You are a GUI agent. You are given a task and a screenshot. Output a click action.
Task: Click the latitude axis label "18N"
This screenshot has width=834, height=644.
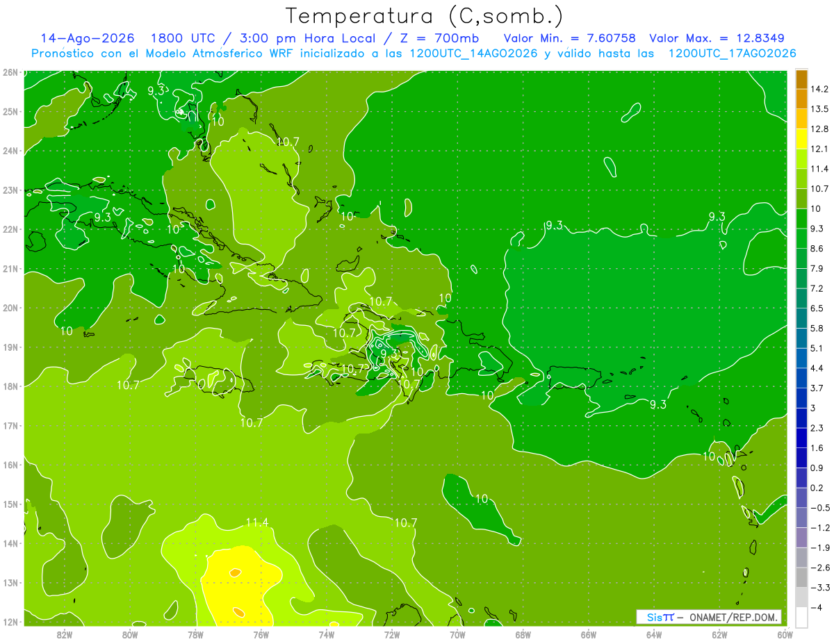pyautogui.click(x=10, y=386)
